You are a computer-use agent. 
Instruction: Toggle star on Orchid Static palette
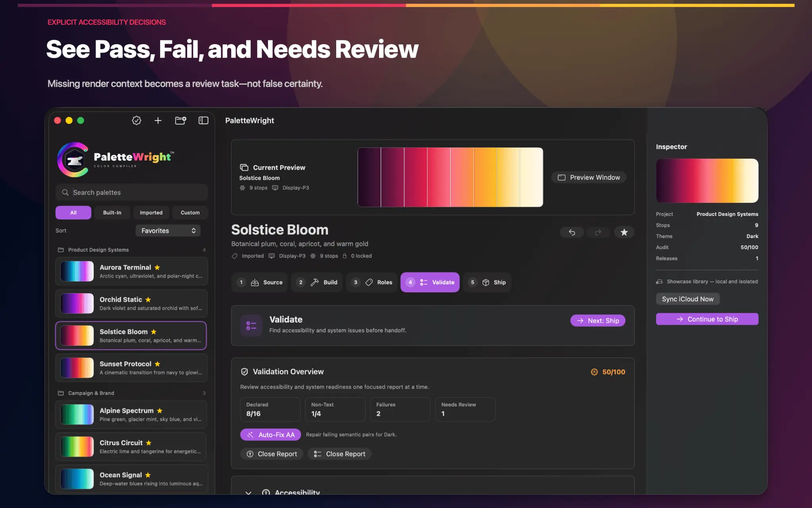click(148, 300)
